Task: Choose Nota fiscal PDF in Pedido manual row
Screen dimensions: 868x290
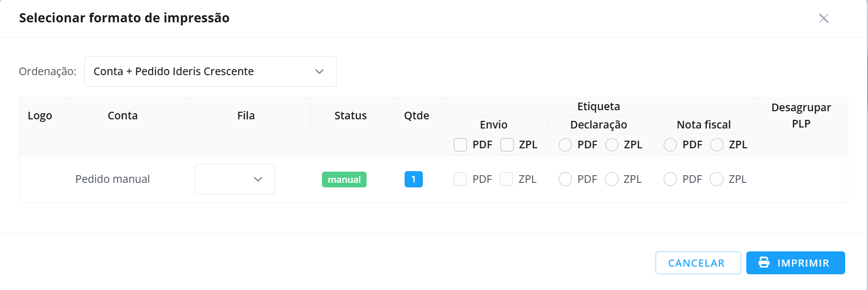Action: [670, 179]
